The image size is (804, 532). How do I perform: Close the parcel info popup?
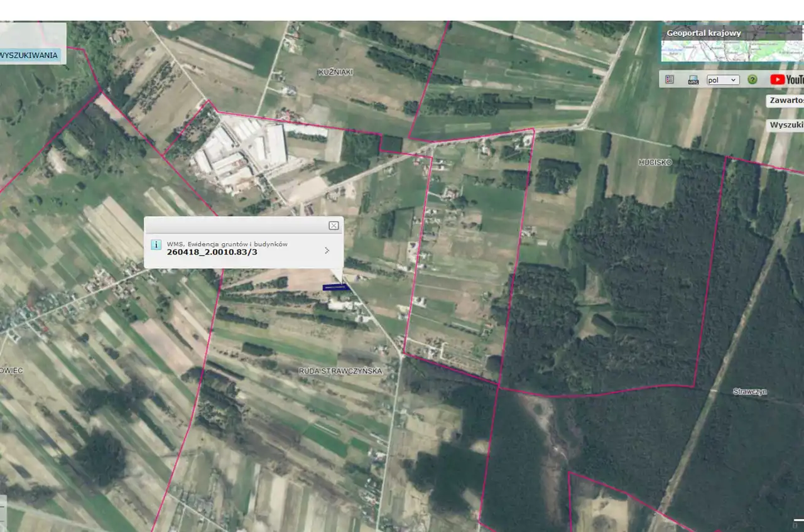(x=334, y=225)
